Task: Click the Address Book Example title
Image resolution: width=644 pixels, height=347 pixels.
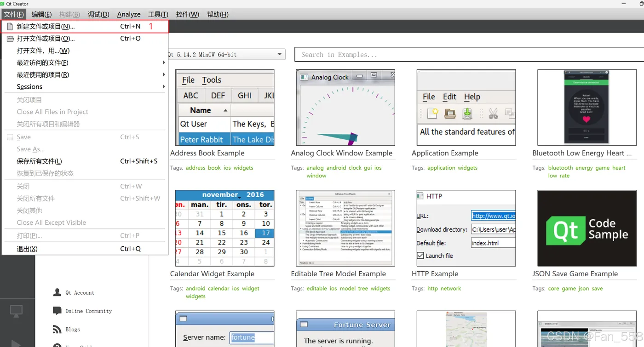Action: [207, 153]
